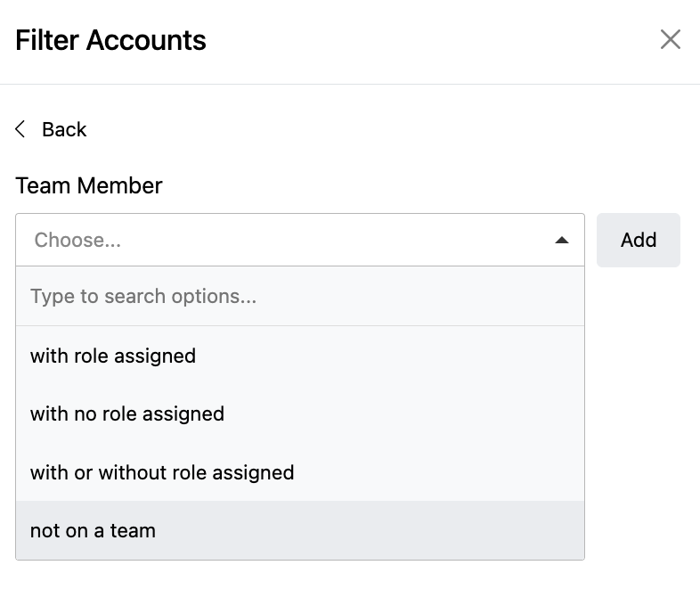Click the search options input field
This screenshot has height=606, width=700.
tap(299, 296)
